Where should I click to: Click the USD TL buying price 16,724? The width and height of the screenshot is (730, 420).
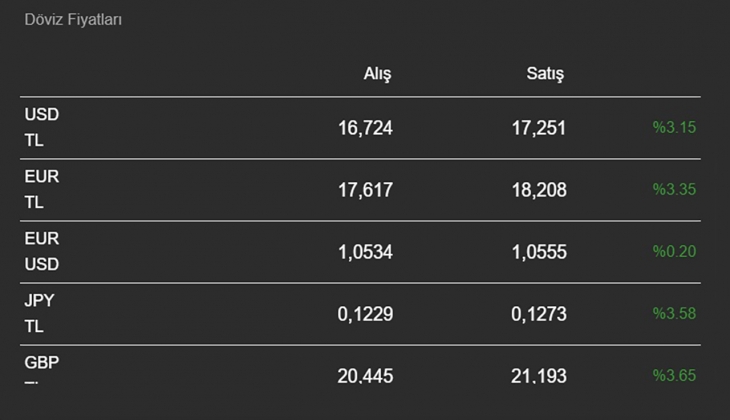pos(365,127)
